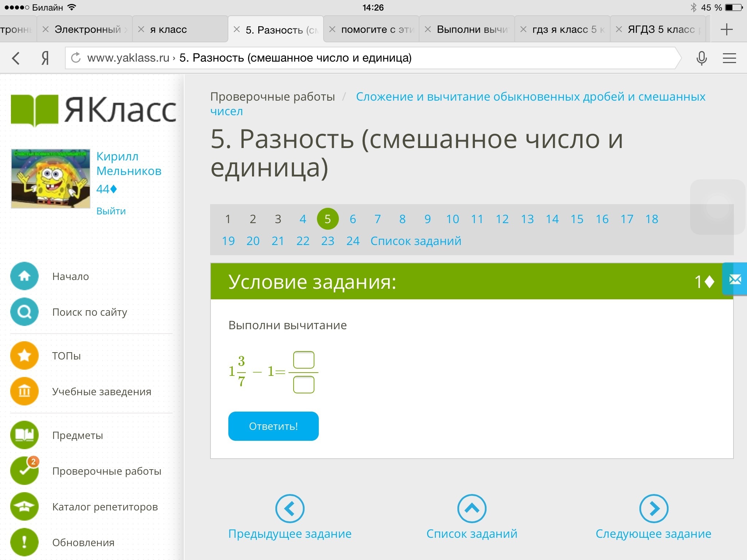The width and height of the screenshot is (747, 560).
Task: Click the Начало home icon
Action: coord(24,276)
